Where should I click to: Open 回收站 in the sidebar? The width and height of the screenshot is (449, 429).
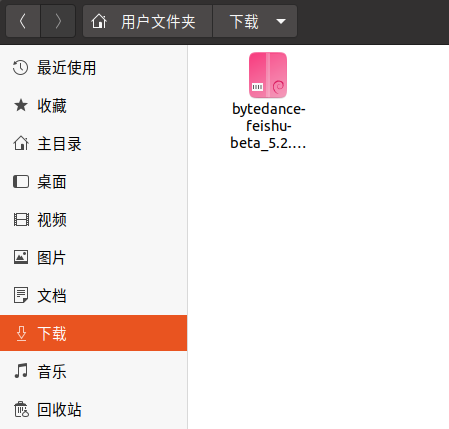[x=93, y=409]
